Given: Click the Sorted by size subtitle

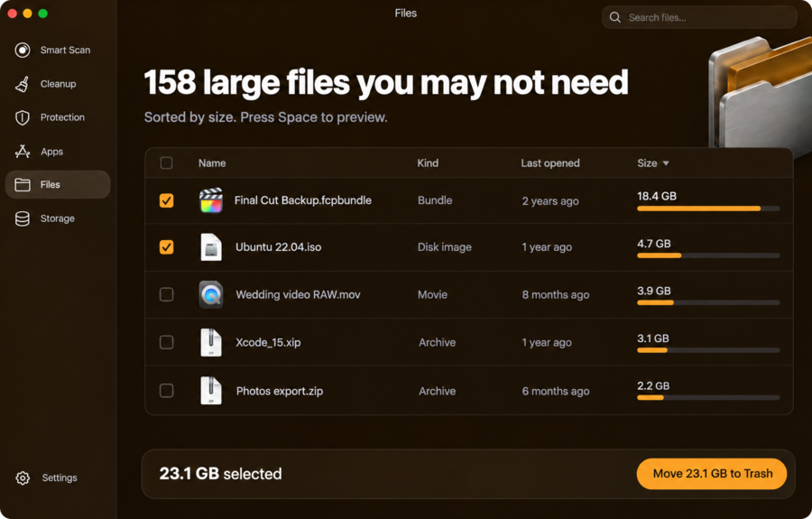Looking at the screenshot, I should (265, 117).
